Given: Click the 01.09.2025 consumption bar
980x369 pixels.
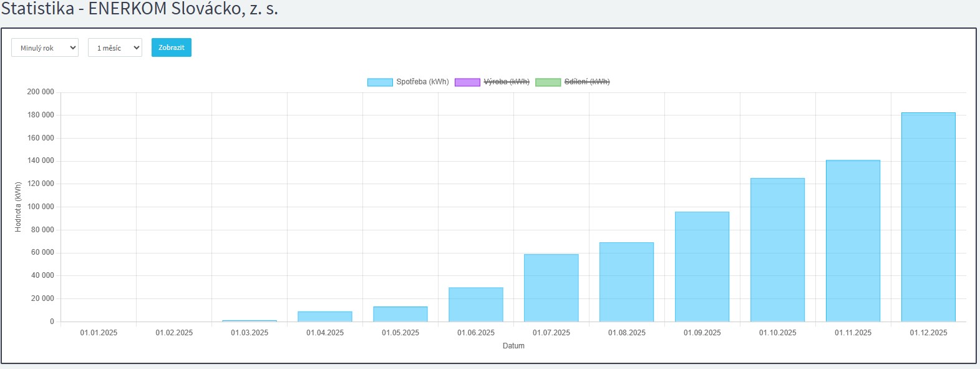Looking at the screenshot, I should point(702,267).
